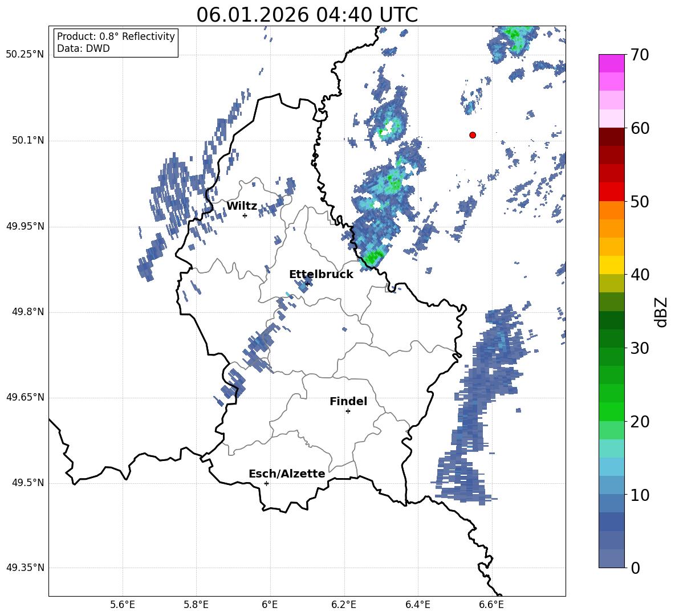
Task: Click the 6.2°E longitude label
Action: (x=344, y=605)
